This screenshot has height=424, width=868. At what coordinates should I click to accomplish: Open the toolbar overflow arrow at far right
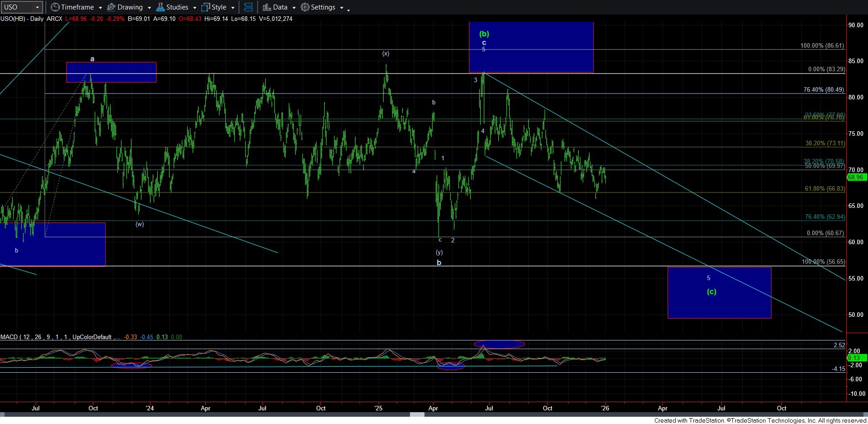348,10
